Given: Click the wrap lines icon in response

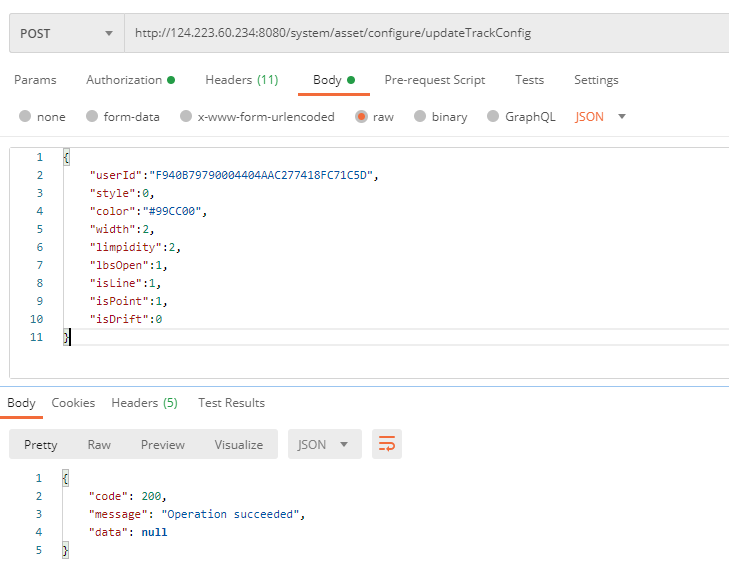Looking at the screenshot, I should click(386, 445).
